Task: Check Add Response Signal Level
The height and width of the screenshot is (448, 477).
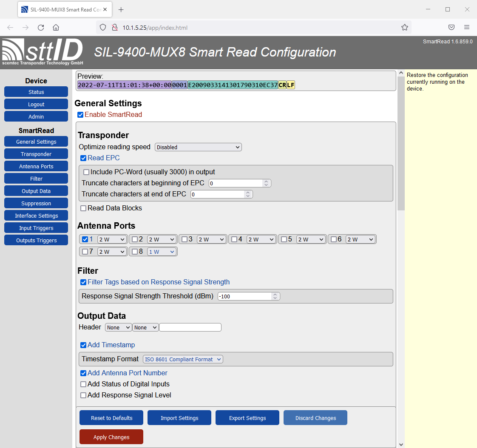Action: [83, 395]
